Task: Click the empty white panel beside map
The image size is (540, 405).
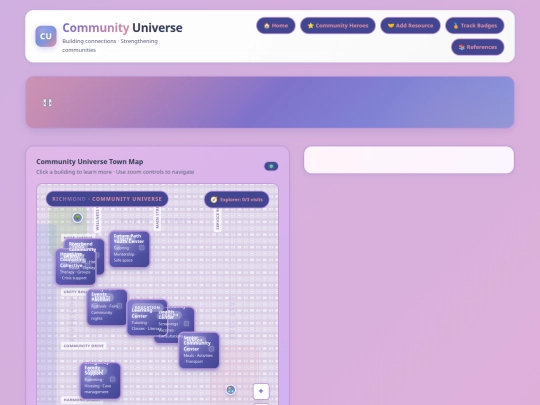Action: click(x=409, y=160)
